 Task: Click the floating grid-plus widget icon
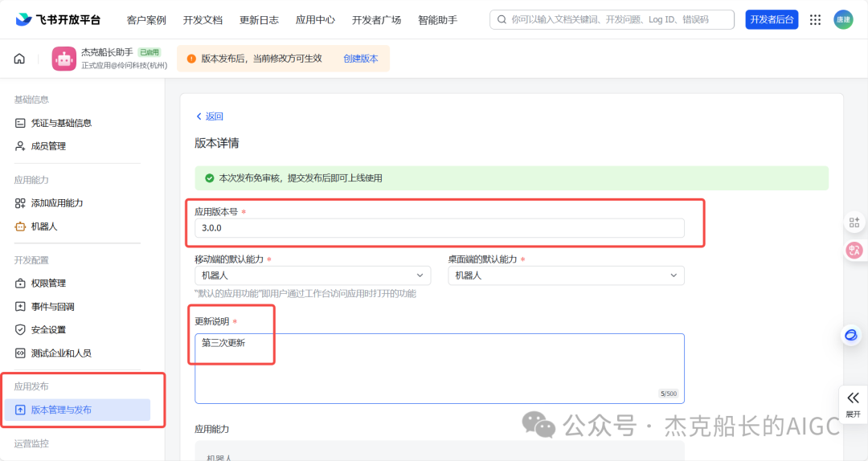coord(854,222)
